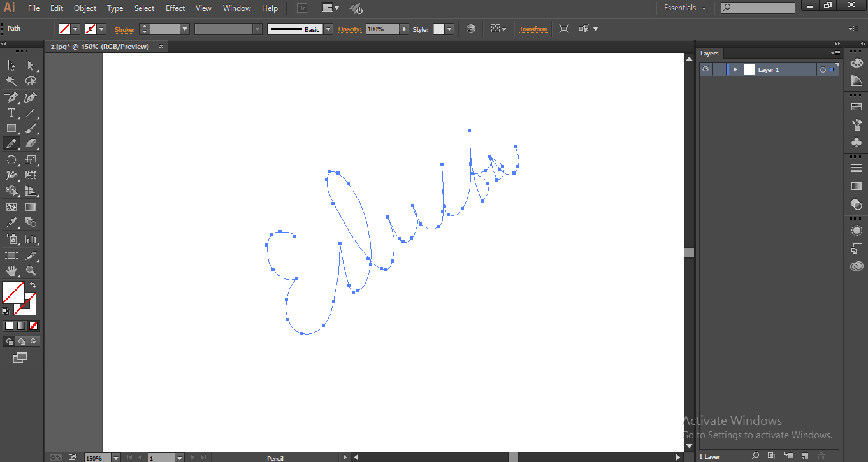Expand Layer 1 disclosure triangle
The image size is (868, 462).
pos(735,69)
